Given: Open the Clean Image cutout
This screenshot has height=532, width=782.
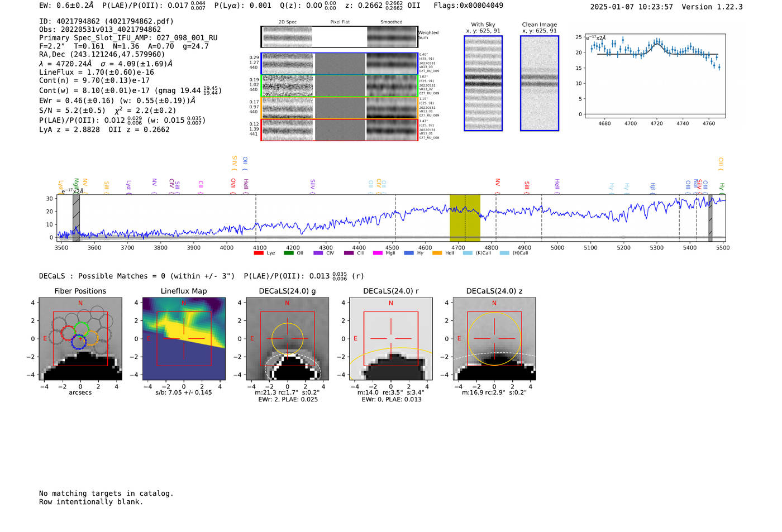Looking at the screenshot, I should point(540,83).
